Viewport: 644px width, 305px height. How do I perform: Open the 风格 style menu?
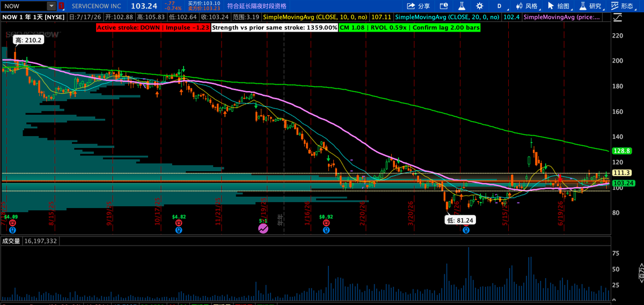[x=526, y=6]
